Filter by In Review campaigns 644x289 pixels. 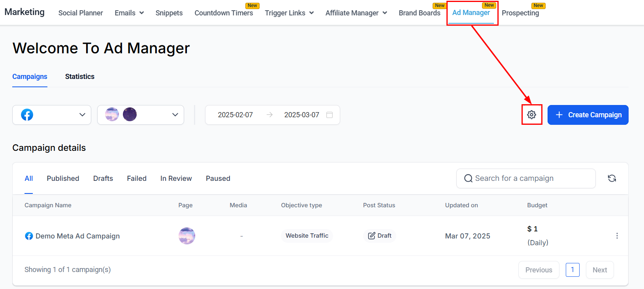coord(176,178)
